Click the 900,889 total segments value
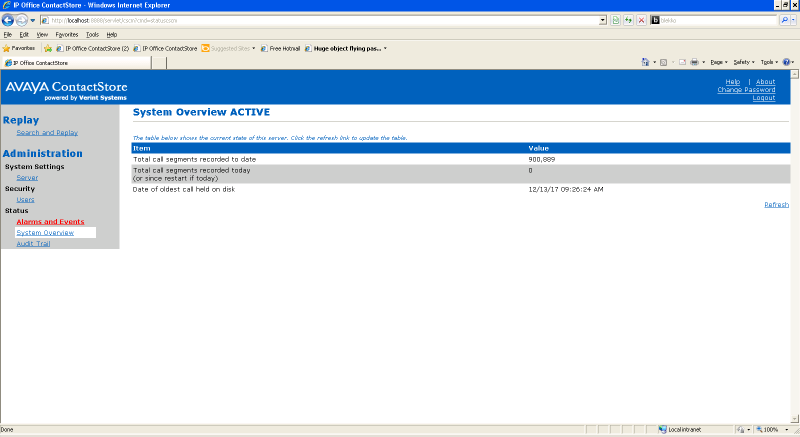800x437 pixels. click(x=541, y=159)
